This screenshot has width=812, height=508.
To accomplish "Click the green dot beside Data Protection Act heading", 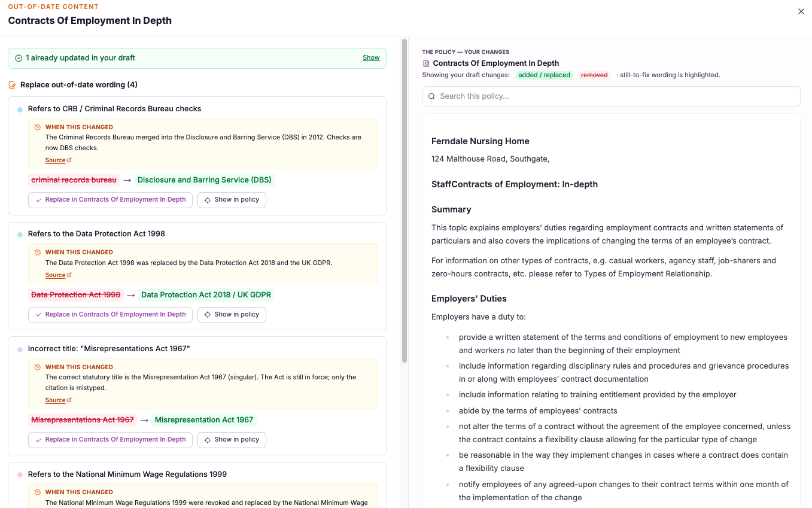I will point(20,235).
